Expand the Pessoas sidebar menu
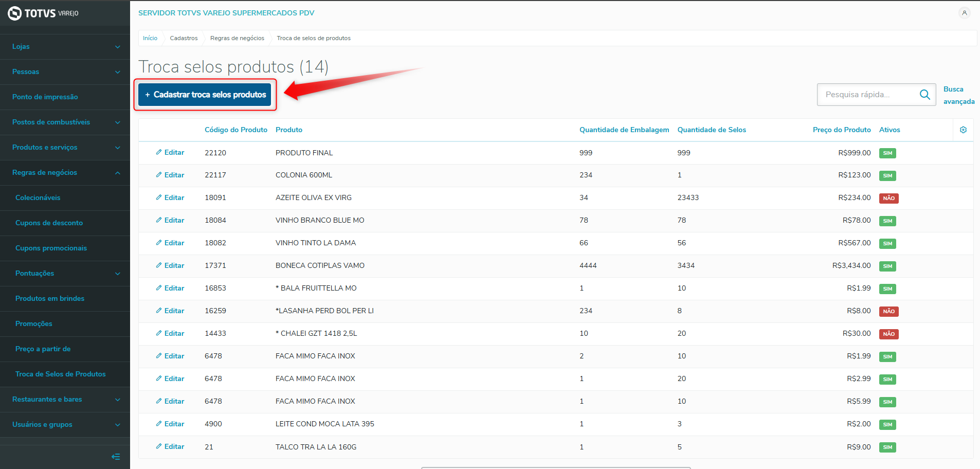The height and width of the screenshot is (469, 980). coord(65,71)
